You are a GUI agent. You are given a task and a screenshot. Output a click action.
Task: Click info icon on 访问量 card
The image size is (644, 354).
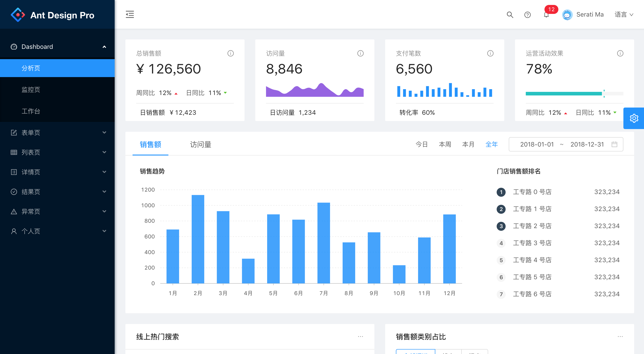point(360,53)
